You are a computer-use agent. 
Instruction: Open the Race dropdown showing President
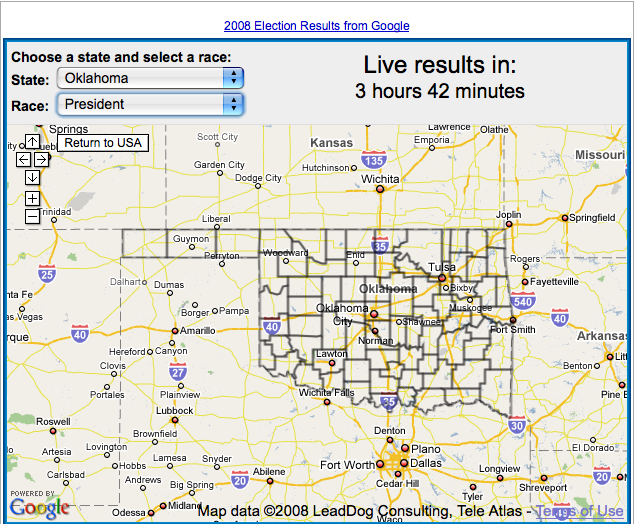[x=151, y=104]
